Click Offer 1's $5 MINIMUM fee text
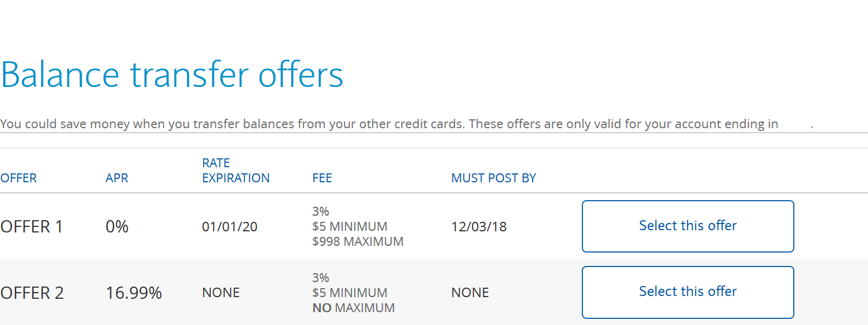 (350, 227)
